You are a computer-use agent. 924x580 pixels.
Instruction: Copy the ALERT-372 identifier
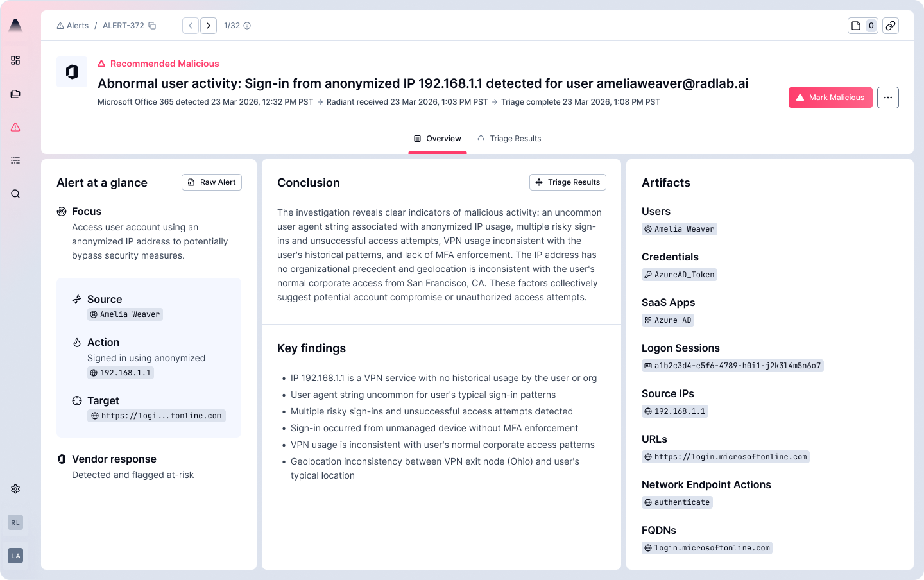point(153,26)
